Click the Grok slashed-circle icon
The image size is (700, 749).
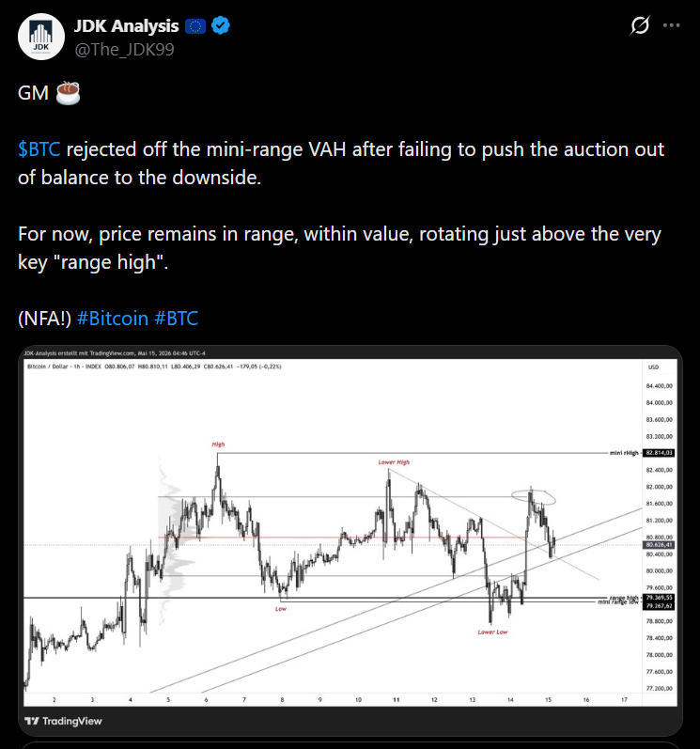pos(639,25)
